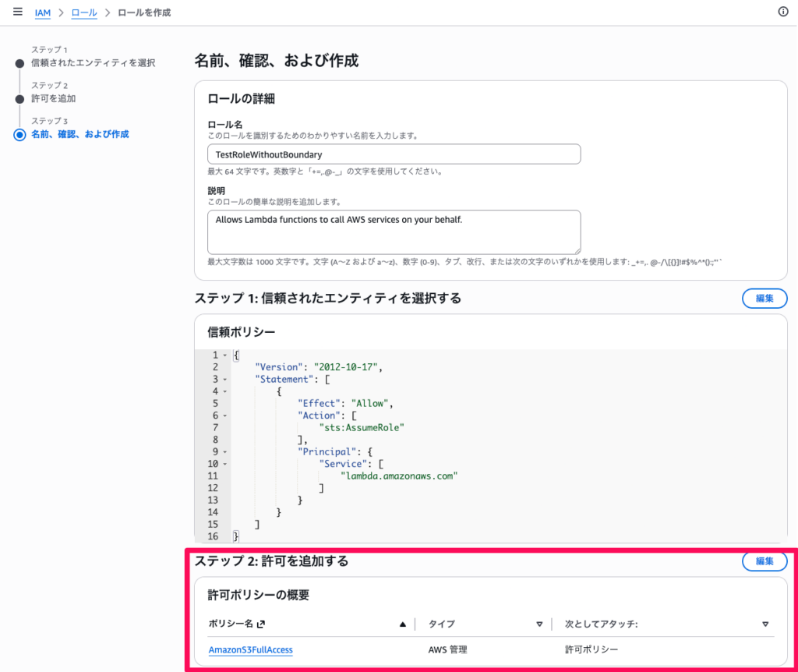Go to IAM breadcrumb link

point(43,12)
